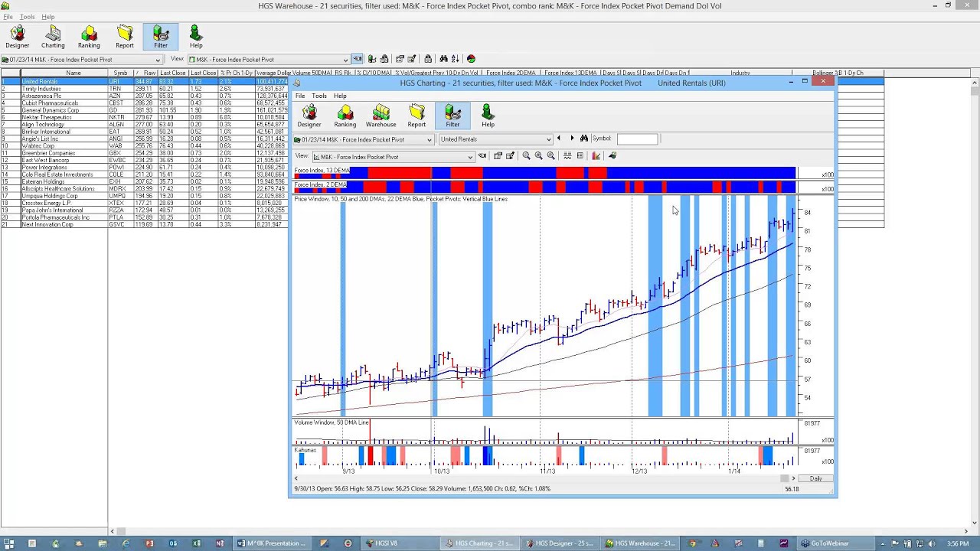
Task: Open Report from the HGS Charting toolbar
Action: 416,116
